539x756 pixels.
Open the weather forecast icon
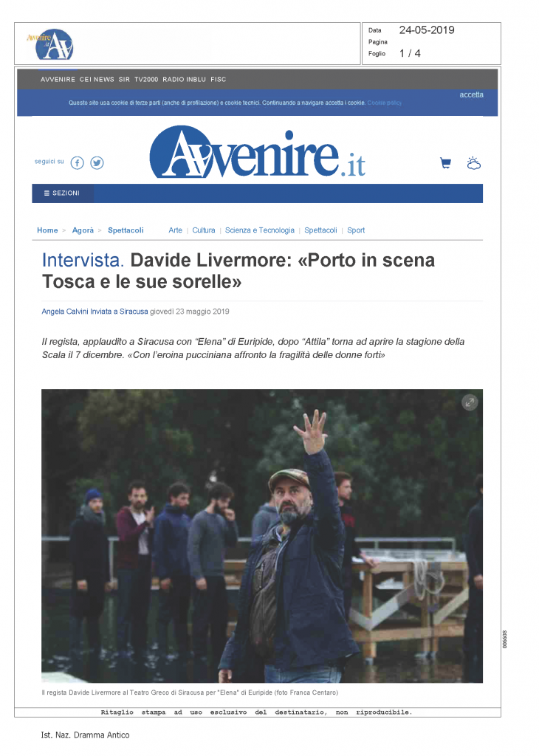(474, 163)
